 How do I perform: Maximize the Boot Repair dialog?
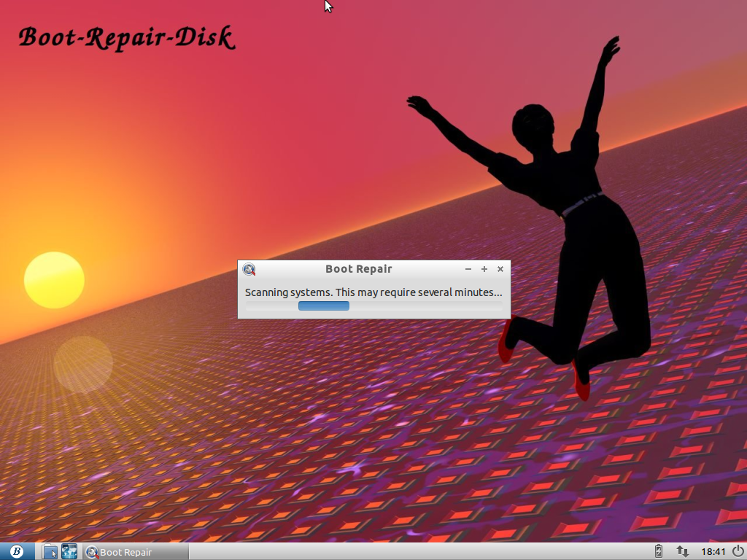click(484, 269)
